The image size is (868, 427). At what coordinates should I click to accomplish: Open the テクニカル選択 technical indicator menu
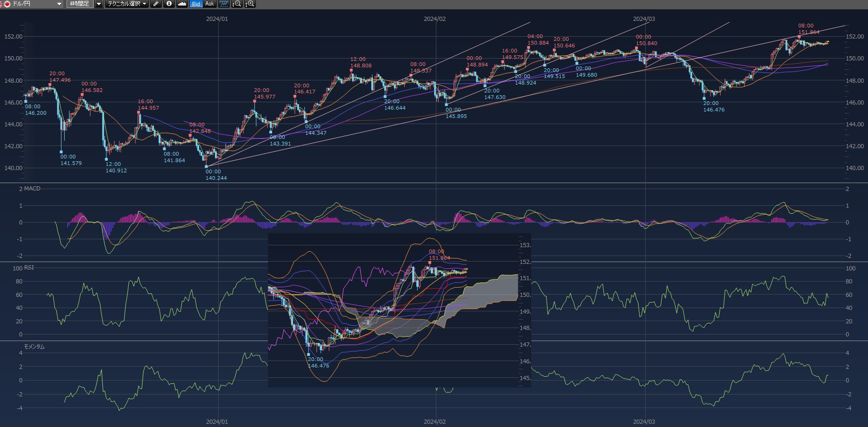tap(127, 4)
